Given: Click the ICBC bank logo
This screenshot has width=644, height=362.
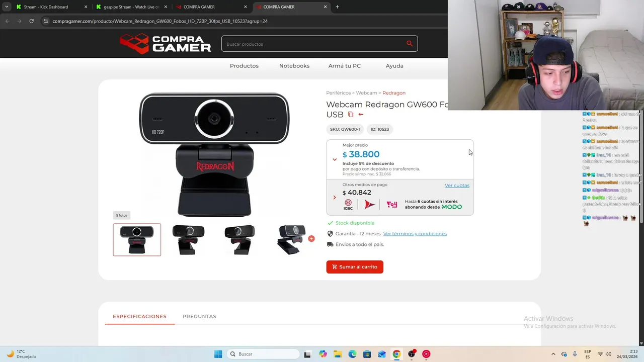Looking at the screenshot, I should click(x=348, y=205).
